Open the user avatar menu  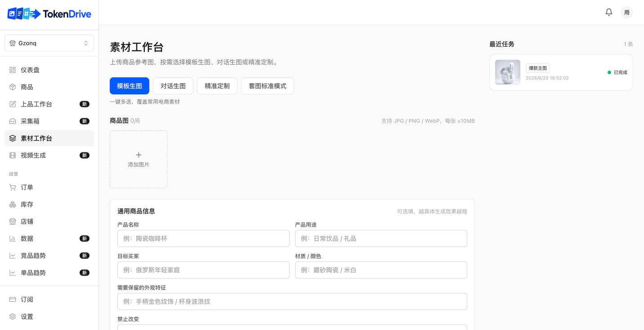(627, 13)
